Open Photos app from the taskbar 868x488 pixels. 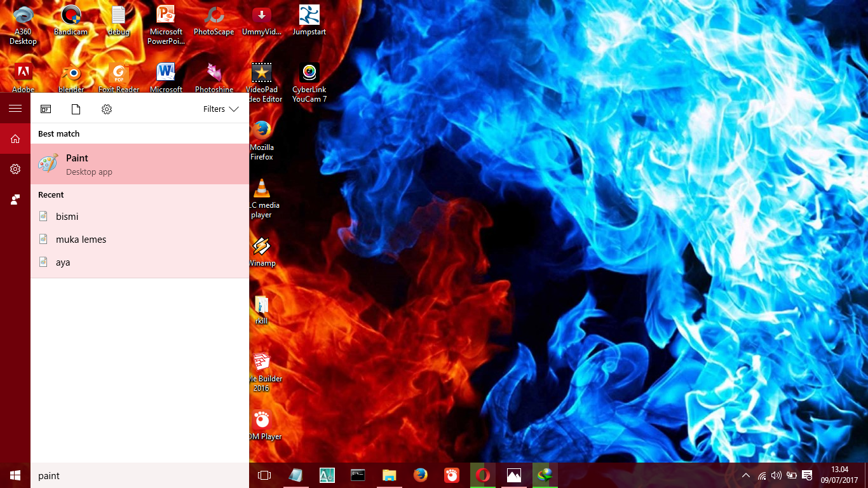[514, 475]
